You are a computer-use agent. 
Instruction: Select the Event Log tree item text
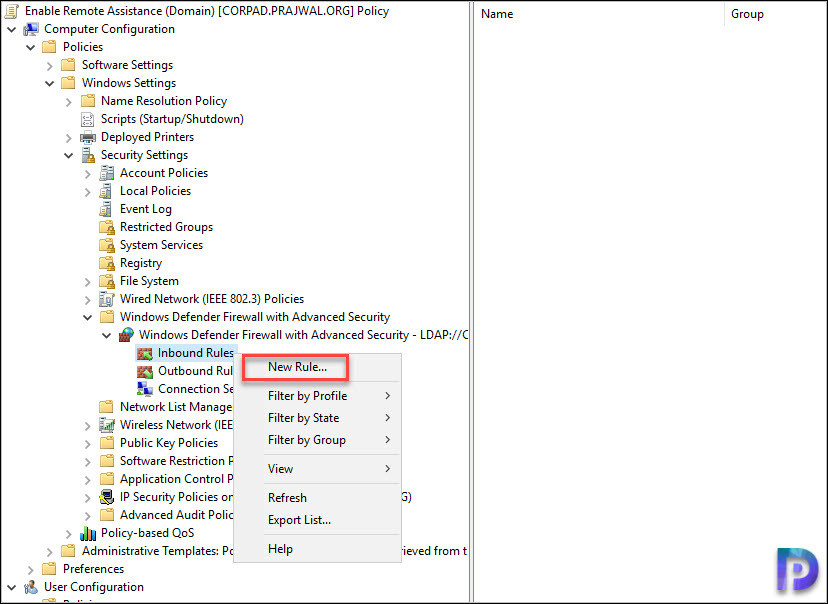click(146, 209)
